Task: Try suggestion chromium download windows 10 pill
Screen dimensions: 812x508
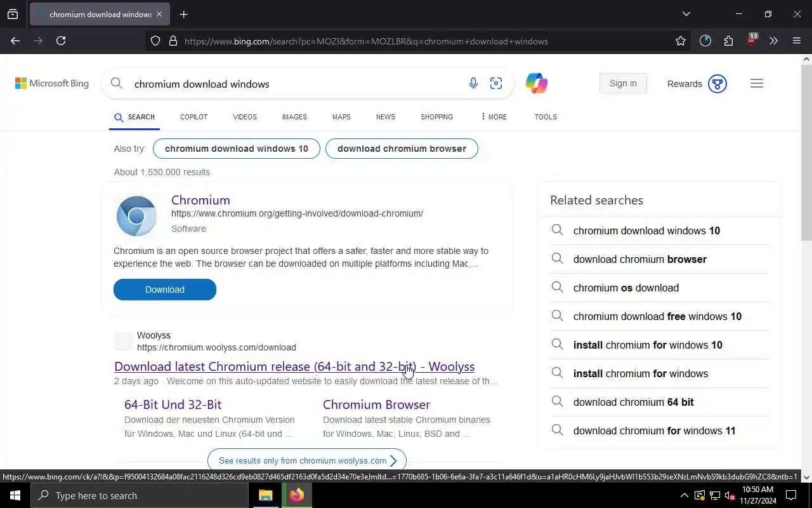Action: click(x=237, y=149)
